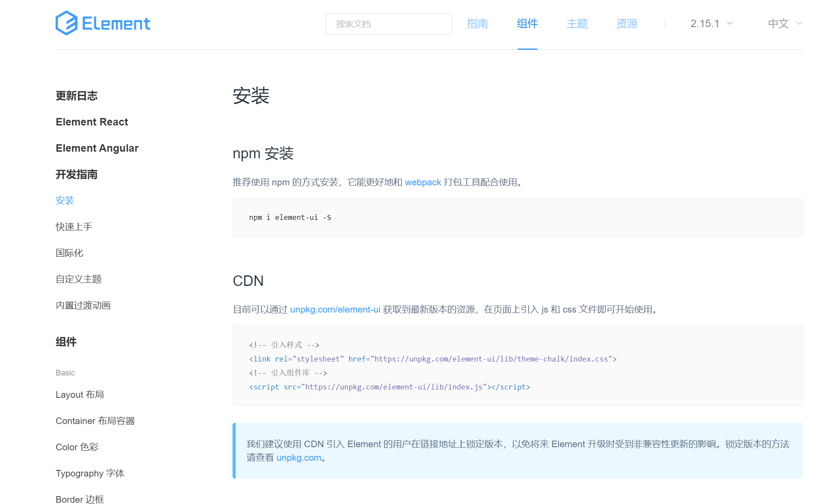
Task: Open Typography 字体 component page
Action: coord(90,473)
